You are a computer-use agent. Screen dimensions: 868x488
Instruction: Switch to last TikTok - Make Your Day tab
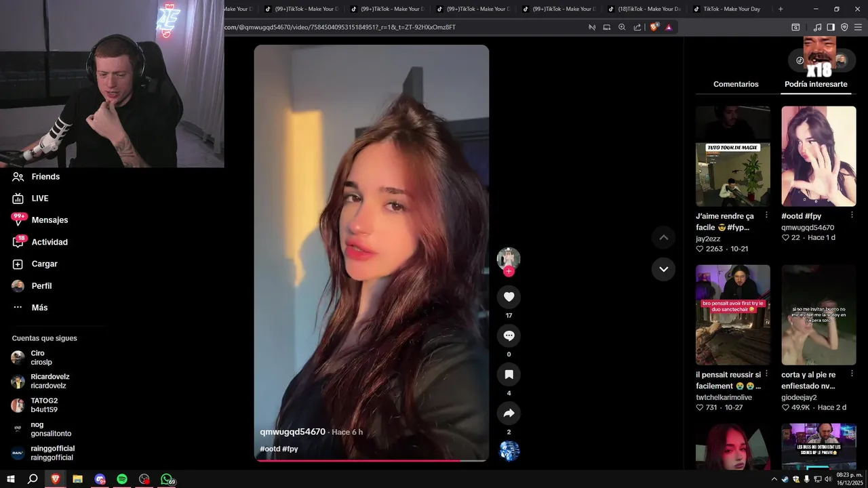pyautogui.click(x=731, y=9)
